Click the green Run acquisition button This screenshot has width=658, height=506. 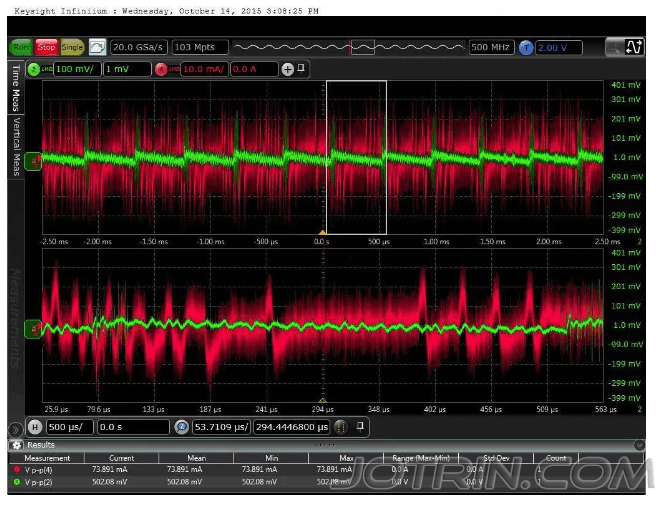tap(20, 47)
